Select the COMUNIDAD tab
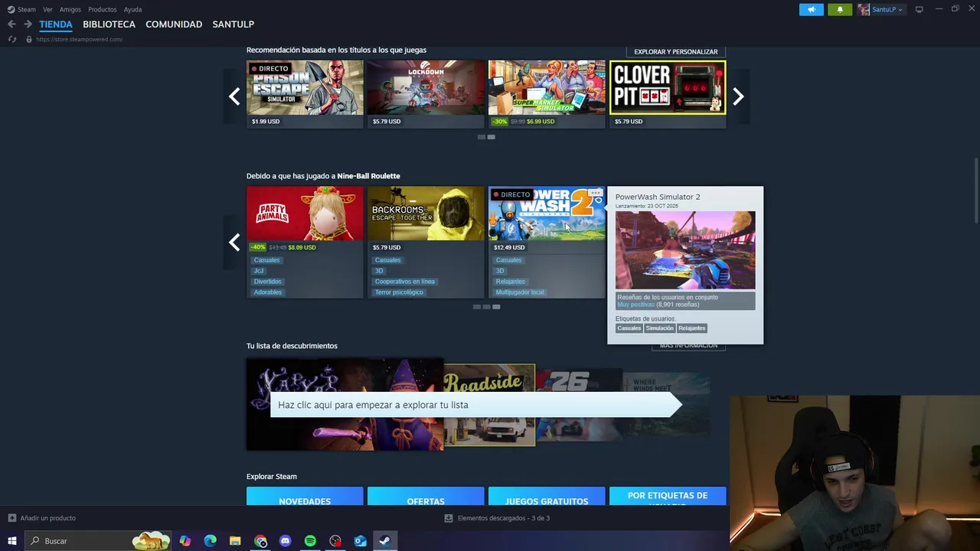 click(x=174, y=24)
